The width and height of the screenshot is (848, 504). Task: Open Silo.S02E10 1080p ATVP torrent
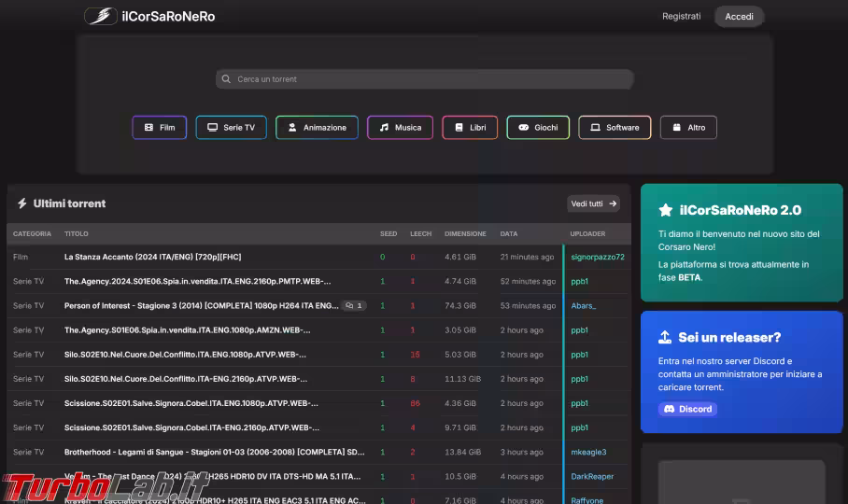[x=185, y=355]
